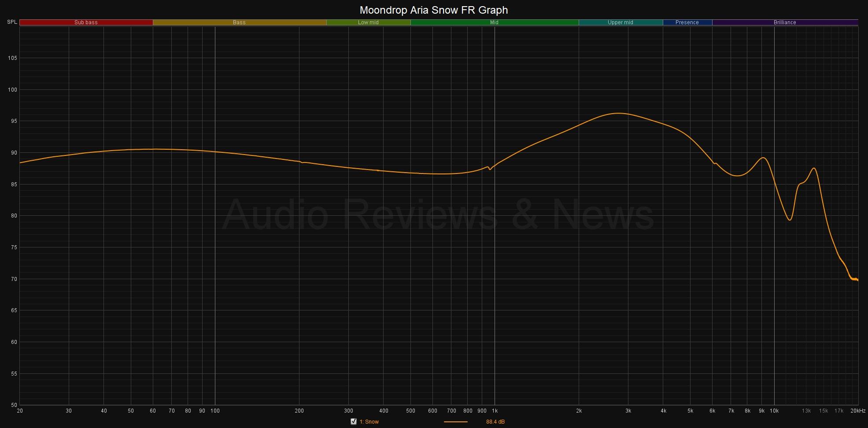
Task: Click the 100 Hz frequency axis label
Action: point(215,411)
